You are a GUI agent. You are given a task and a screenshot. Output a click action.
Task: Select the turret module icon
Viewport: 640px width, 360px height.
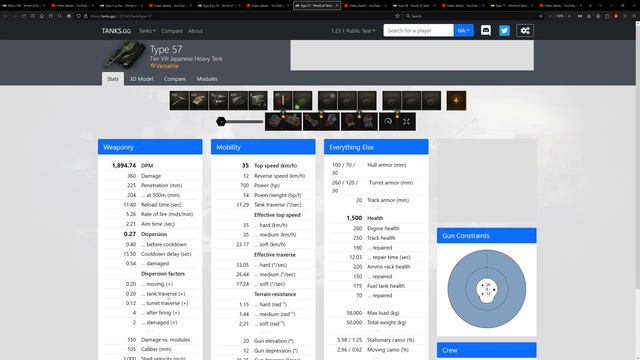click(x=199, y=100)
